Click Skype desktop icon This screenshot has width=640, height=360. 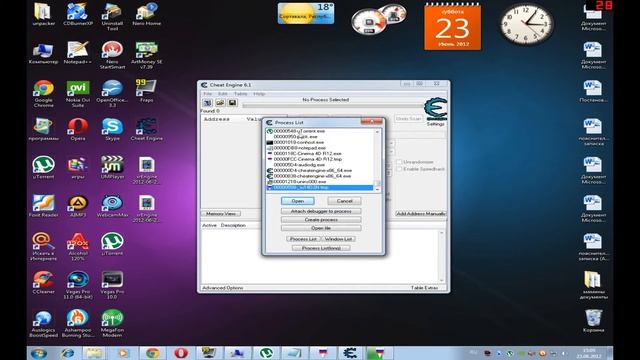[x=112, y=129]
